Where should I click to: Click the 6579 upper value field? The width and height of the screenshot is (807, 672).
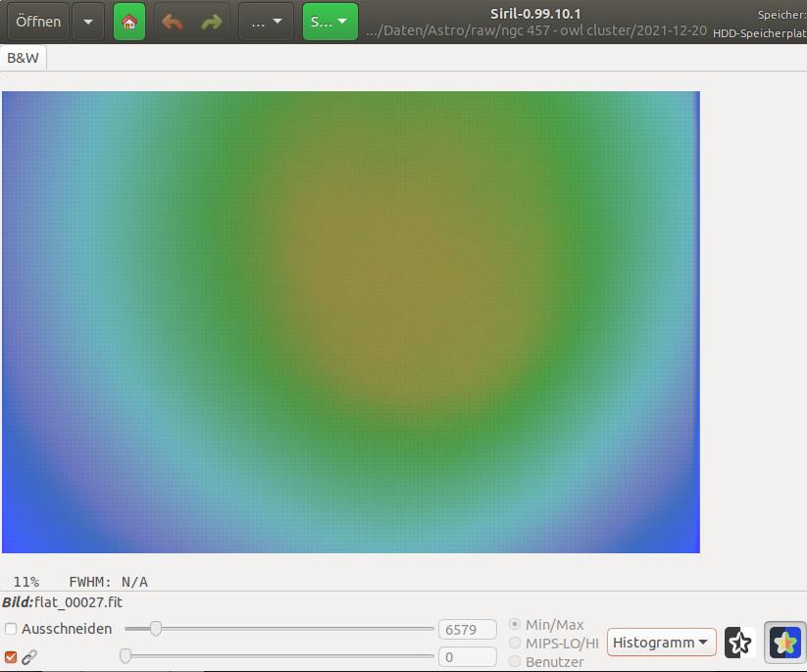pyautogui.click(x=468, y=629)
